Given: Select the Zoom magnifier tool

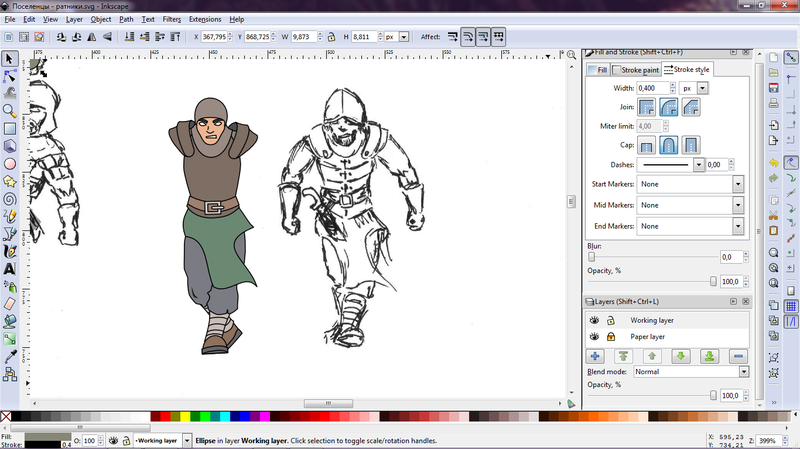Looking at the screenshot, I should (x=10, y=111).
